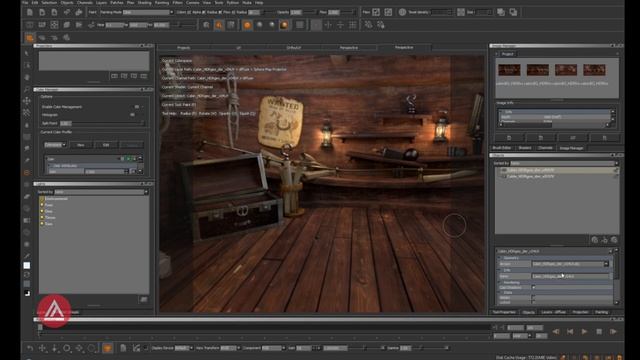640x360 pixels.
Task: Click the dark glossy sphere lighting icon
Action: coord(284,25)
